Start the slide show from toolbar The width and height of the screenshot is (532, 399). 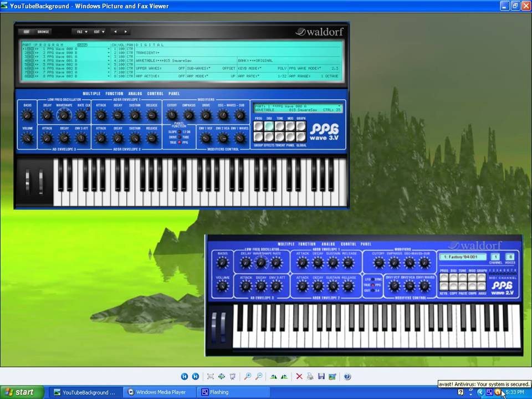pos(233,376)
